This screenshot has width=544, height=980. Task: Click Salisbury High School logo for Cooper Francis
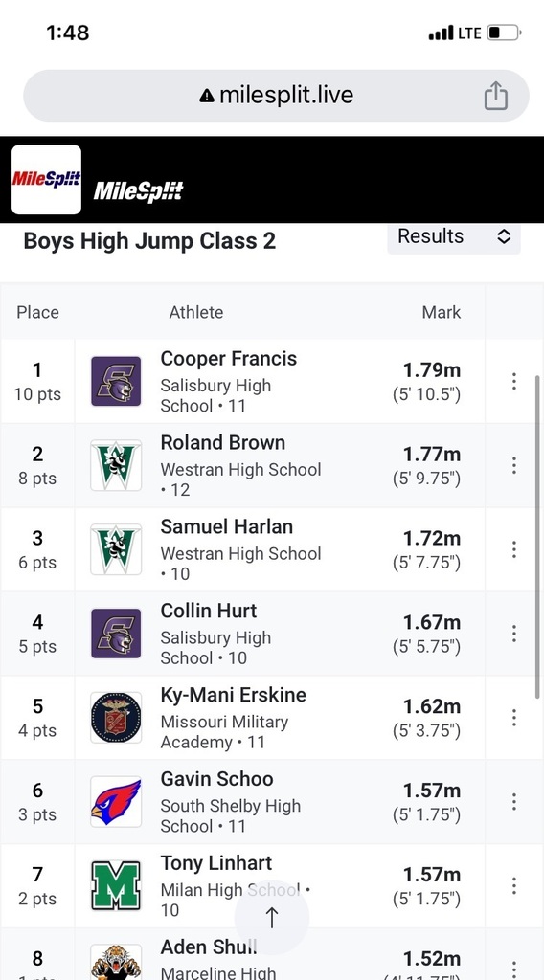(x=116, y=381)
